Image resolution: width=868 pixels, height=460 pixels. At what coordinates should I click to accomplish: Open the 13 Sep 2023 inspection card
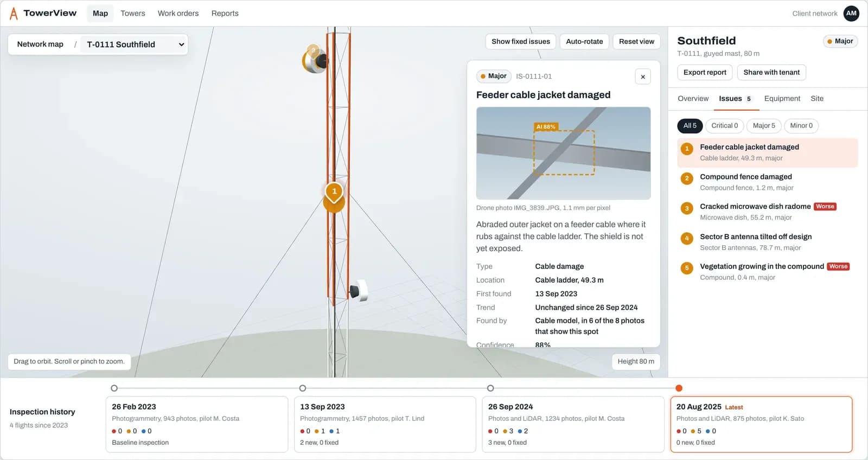(385, 424)
